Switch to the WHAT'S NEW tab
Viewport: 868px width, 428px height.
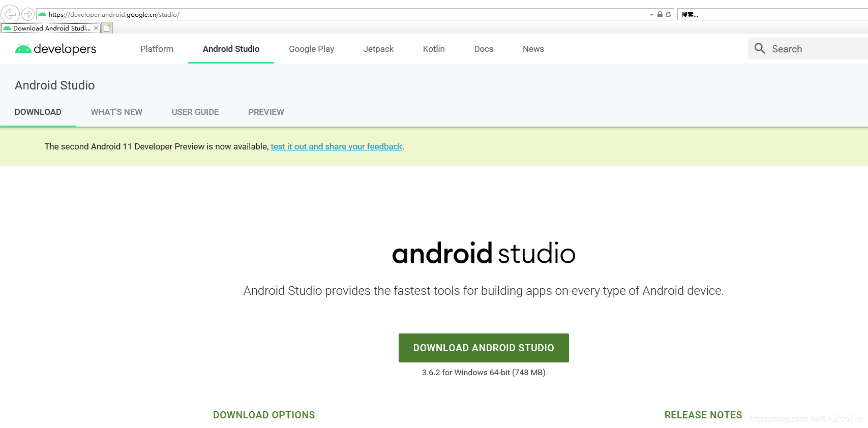(x=116, y=112)
